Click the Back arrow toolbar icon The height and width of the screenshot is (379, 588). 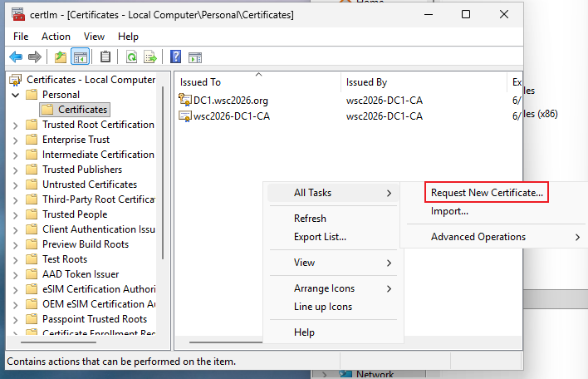tap(16, 57)
